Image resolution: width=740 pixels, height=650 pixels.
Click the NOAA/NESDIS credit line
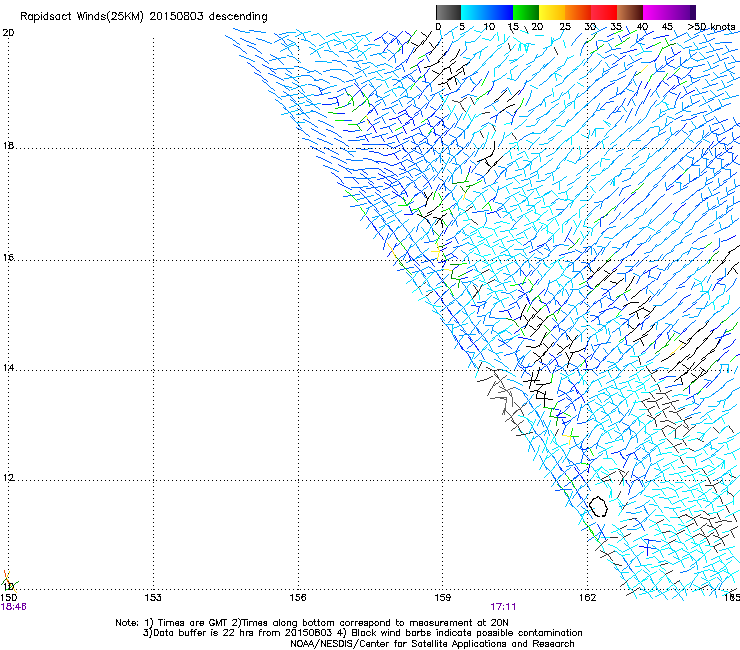click(432, 643)
